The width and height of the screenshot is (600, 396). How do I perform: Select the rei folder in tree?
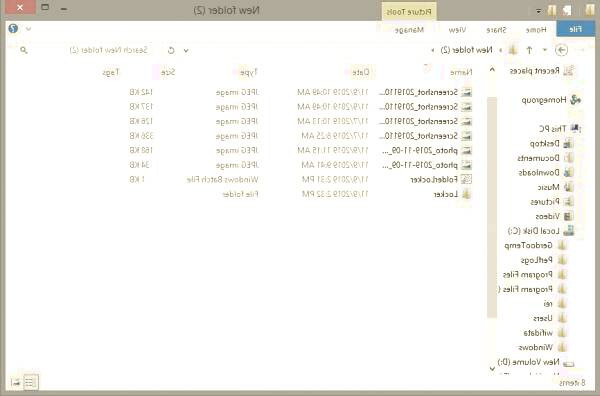[548, 303]
